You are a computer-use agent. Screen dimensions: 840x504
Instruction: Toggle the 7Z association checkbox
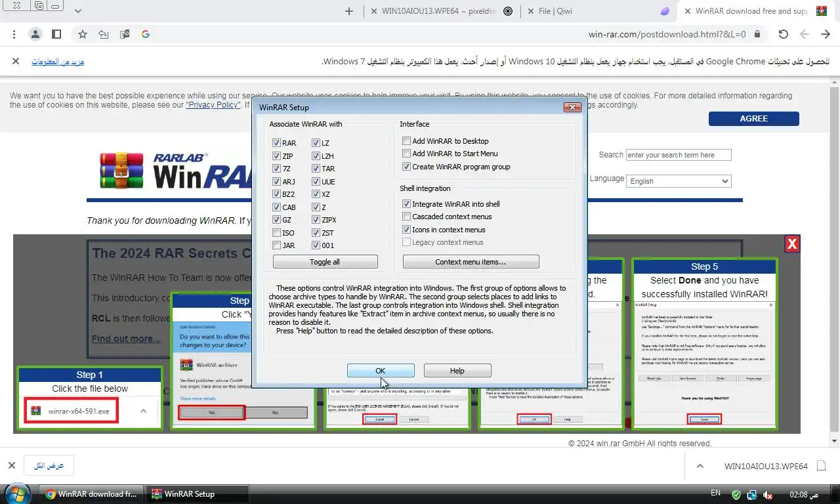pos(276,169)
